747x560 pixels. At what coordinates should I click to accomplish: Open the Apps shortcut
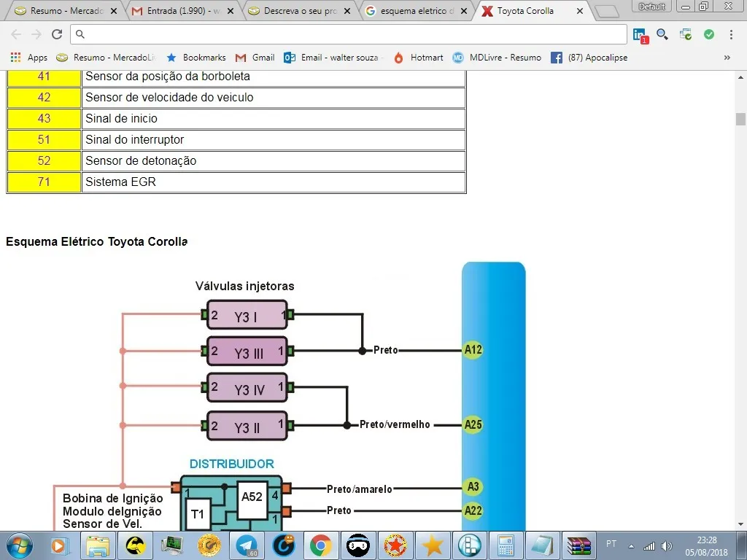(29, 58)
